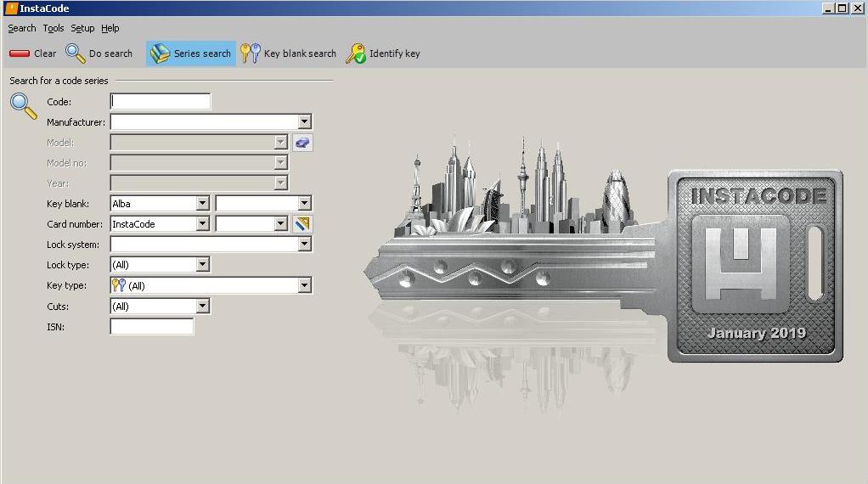Click the Do search label

pyautogui.click(x=110, y=53)
